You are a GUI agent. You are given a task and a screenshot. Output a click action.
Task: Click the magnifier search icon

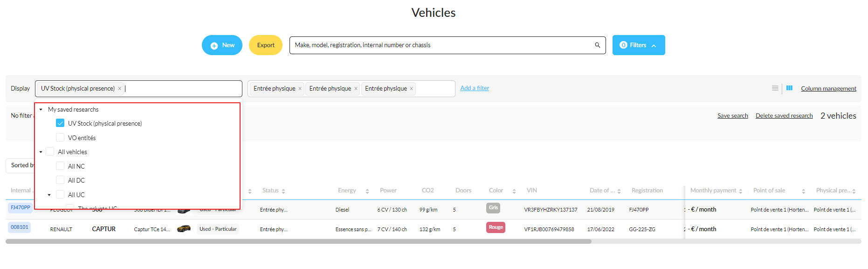click(597, 45)
